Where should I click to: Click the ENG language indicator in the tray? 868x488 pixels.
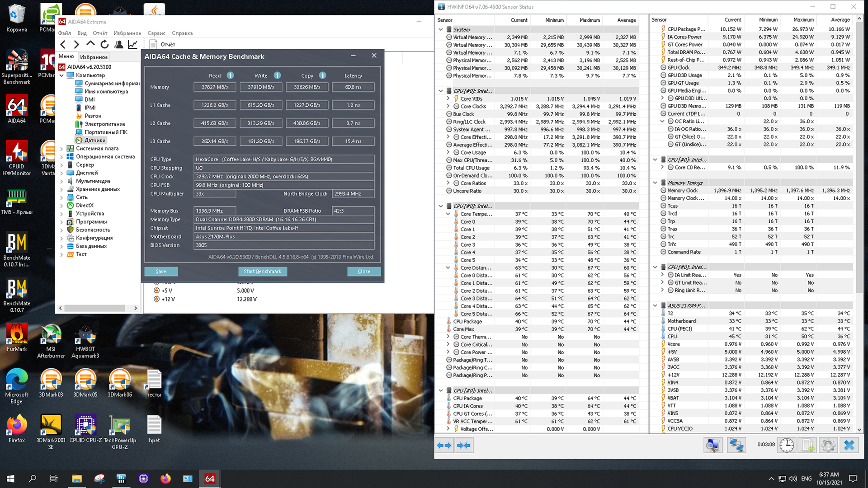(x=807, y=479)
